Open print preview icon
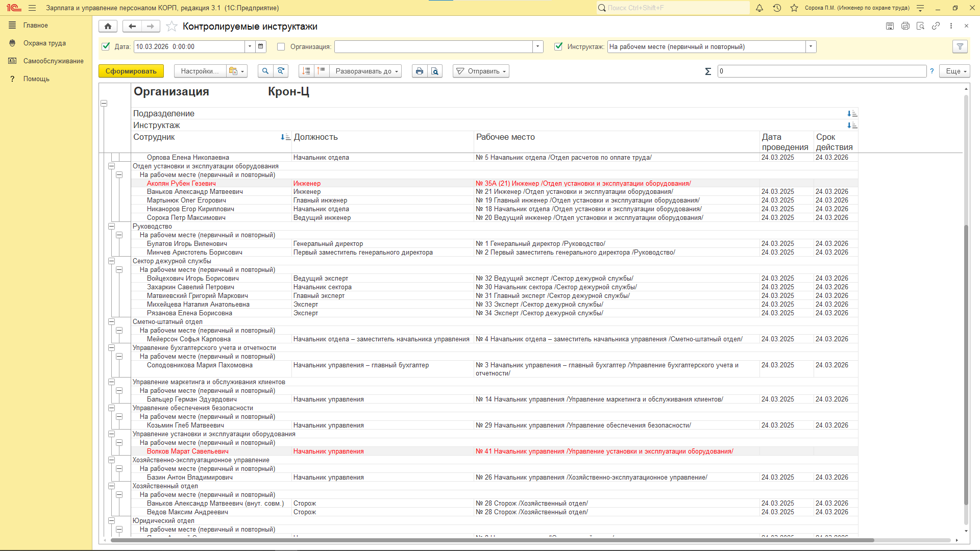Screen dimensions: 980x551 click(435, 71)
